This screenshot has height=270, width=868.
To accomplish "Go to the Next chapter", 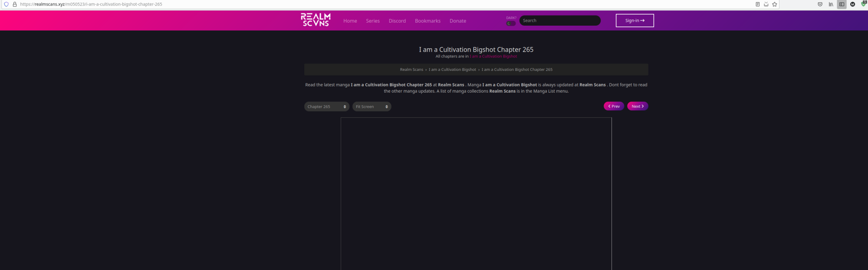I will coord(637,106).
